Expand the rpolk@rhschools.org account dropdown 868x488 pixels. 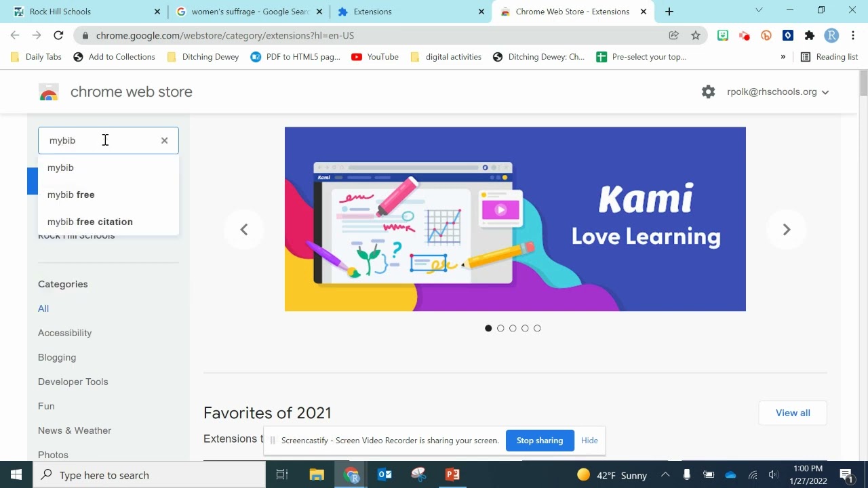(778, 92)
